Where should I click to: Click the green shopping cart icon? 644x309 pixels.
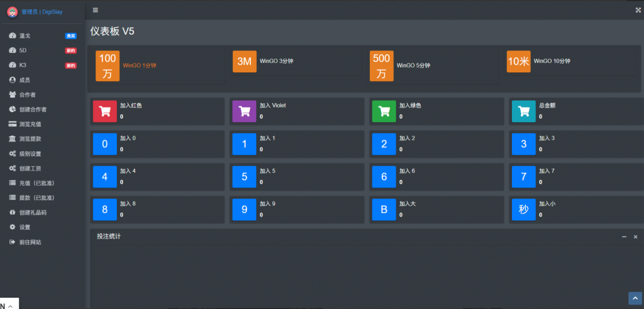click(x=384, y=111)
